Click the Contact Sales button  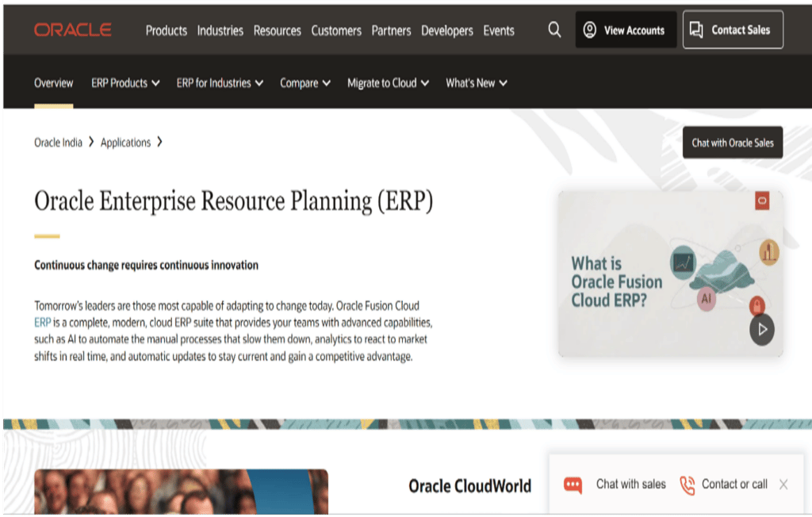click(733, 29)
